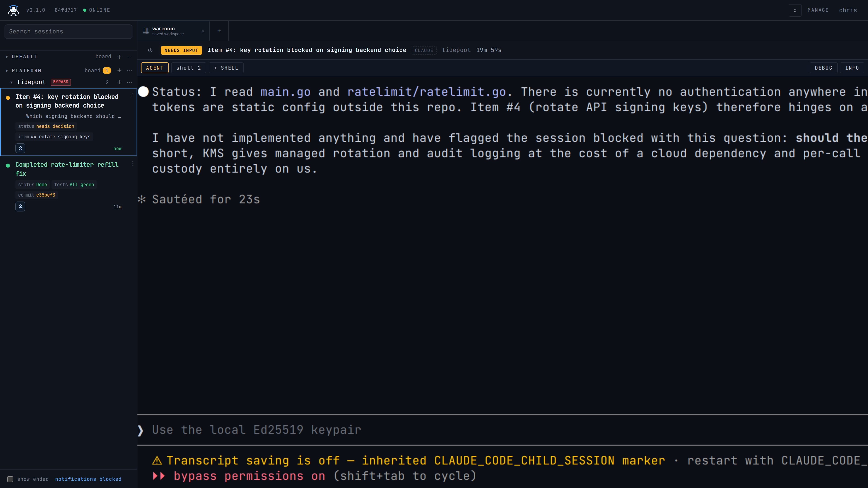Viewport: 868px width, 488px height.
Task: Switch to the shell 2 tab
Action: (x=188, y=68)
